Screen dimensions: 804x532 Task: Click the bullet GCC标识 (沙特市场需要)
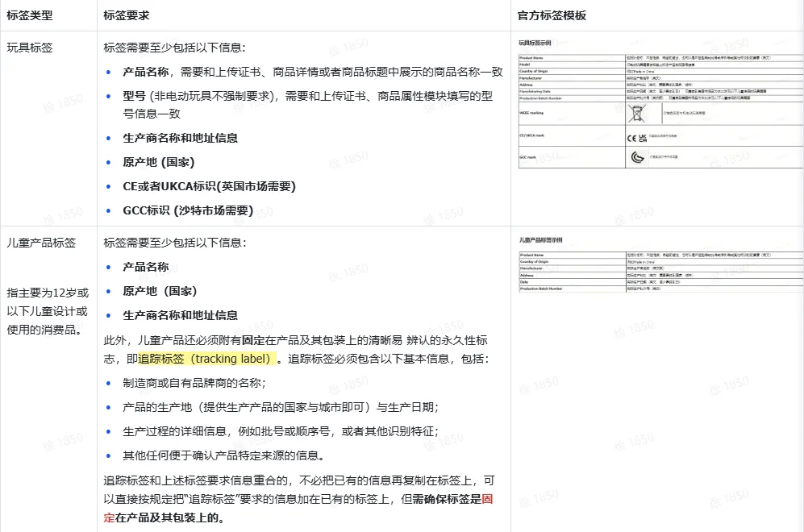coord(188,210)
